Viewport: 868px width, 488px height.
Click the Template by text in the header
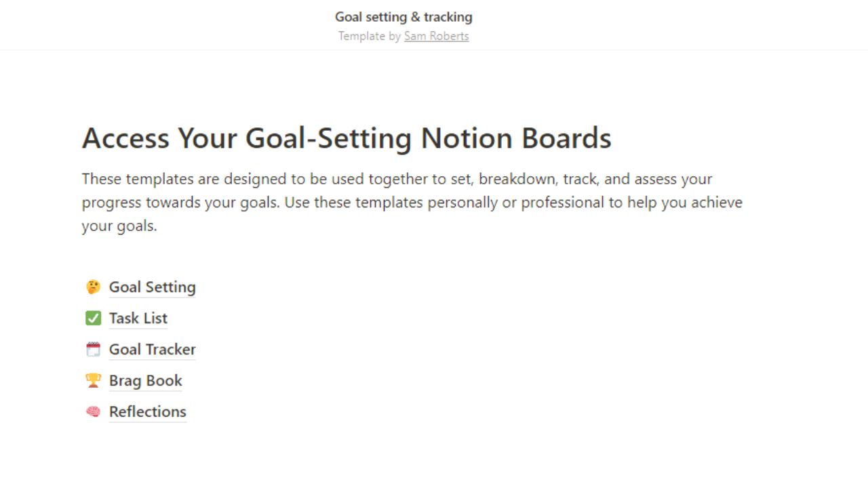click(370, 36)
